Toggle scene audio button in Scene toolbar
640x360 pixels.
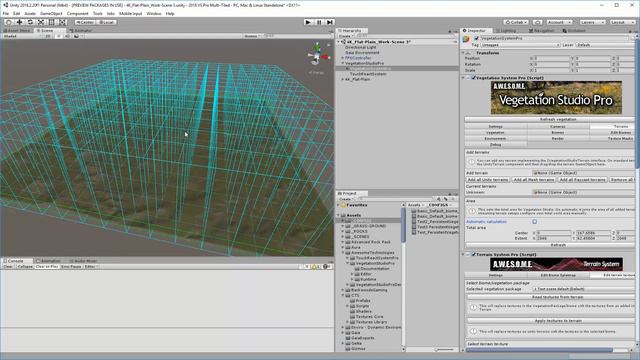67,36
